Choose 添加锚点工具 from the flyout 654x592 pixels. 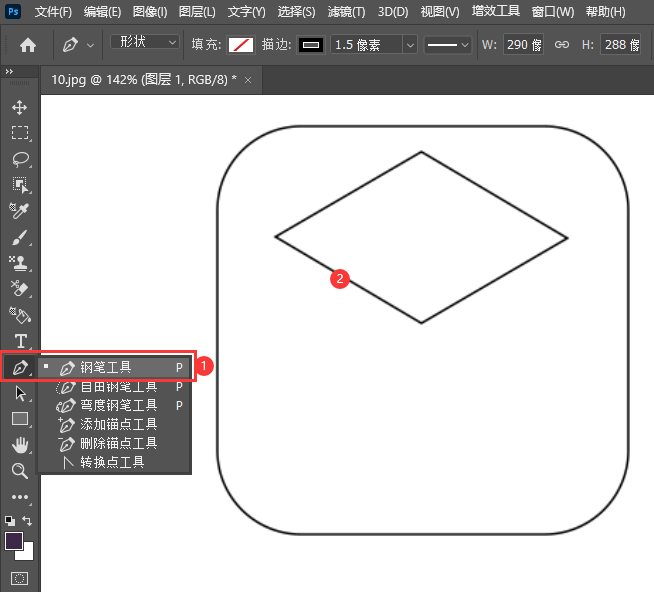click(x=118, y=424)
